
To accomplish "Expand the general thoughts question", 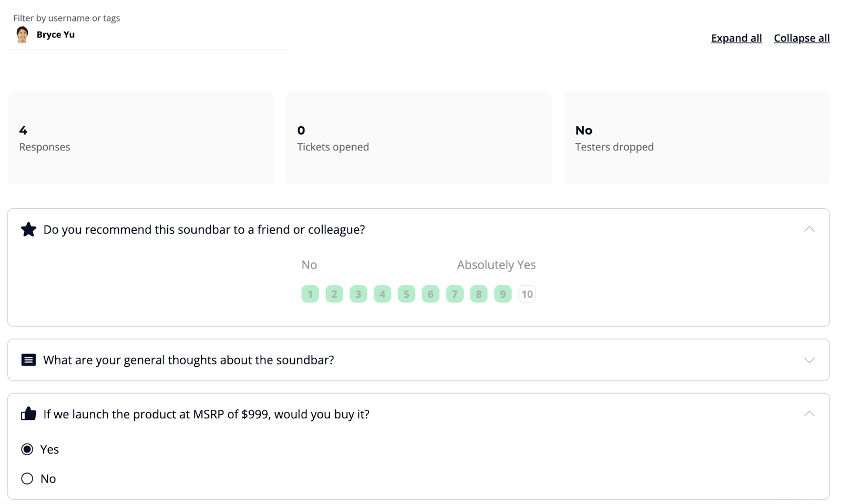I will point(809,360).
